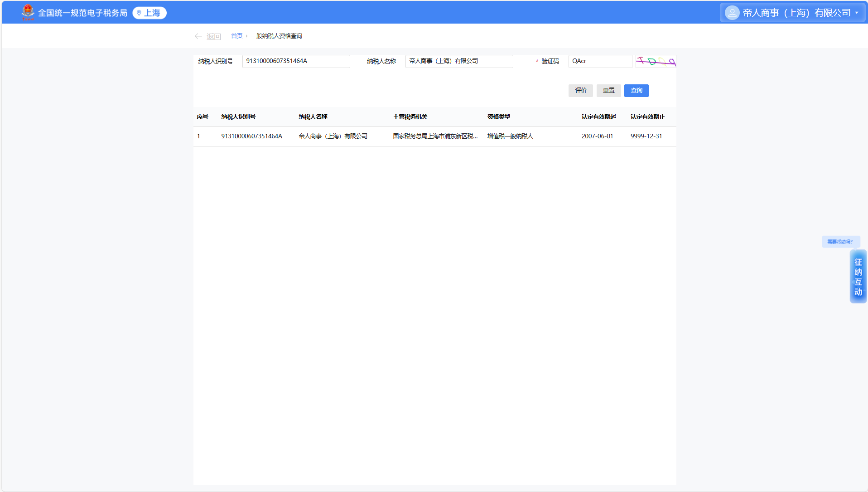
Task: Click the 资格类型 column header
Action: click(x=498, y=117)
